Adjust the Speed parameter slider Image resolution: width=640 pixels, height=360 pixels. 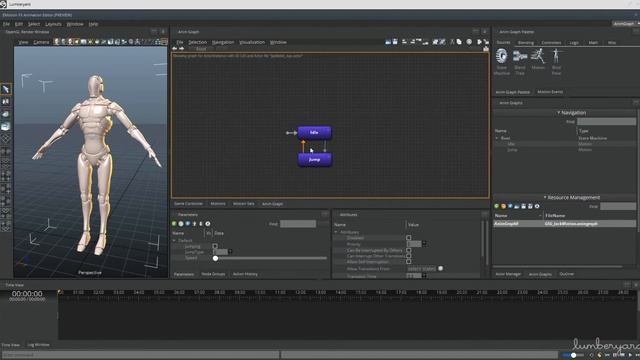[270, 258]
